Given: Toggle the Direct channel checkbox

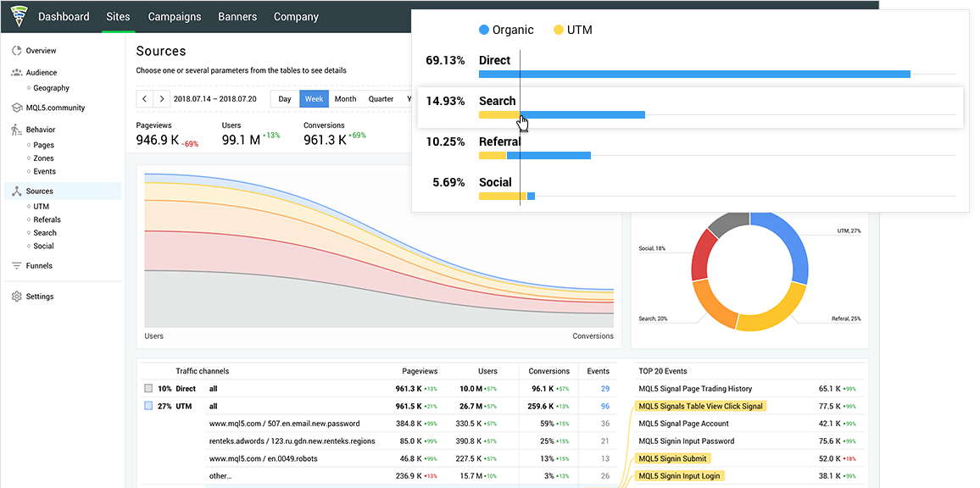Looking at the screenshot, I should [148, 389].
